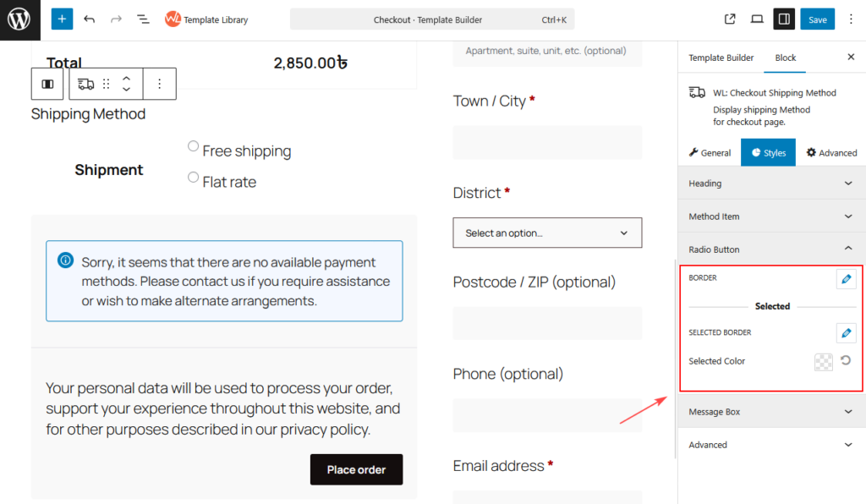
Task: Click the WordPress logo icon
Action: pos(19,19)
